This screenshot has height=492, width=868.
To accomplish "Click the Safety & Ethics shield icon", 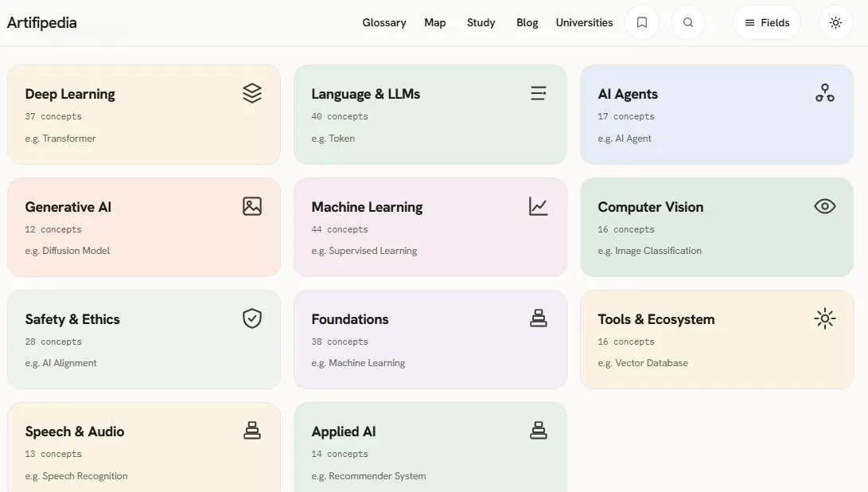I will click(x=252, y=318).
